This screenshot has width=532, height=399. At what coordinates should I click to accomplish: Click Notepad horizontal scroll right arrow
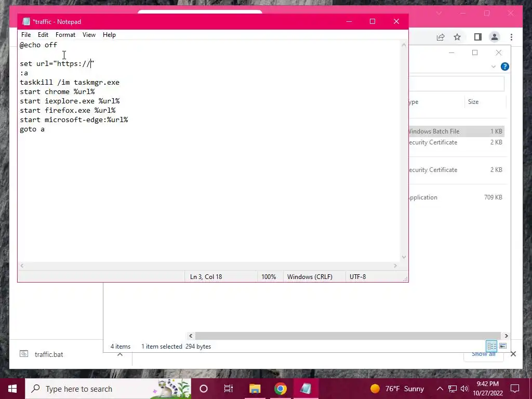click(x=395, y=265)
